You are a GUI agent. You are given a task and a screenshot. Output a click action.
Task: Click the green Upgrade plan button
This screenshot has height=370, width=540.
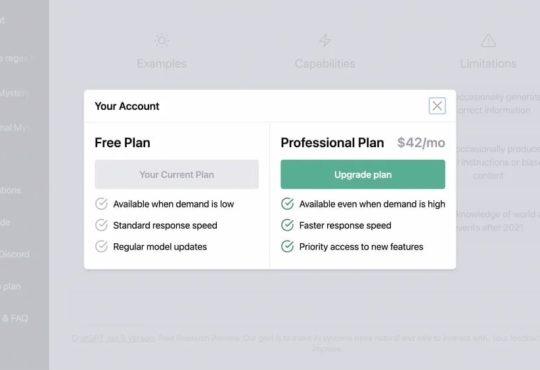coord(363,174)
